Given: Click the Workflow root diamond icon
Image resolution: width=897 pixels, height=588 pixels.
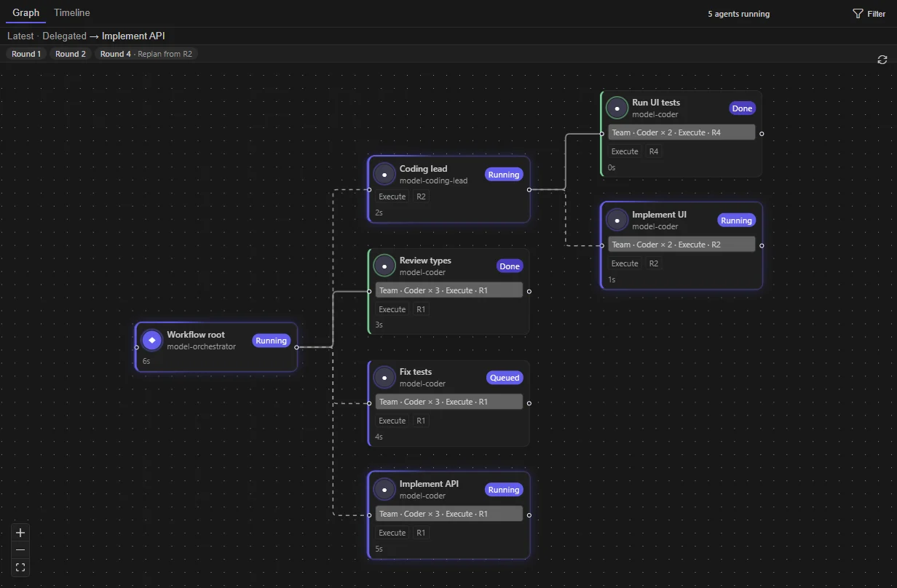Looking at the screenshot, I should [x=152, y=340].
